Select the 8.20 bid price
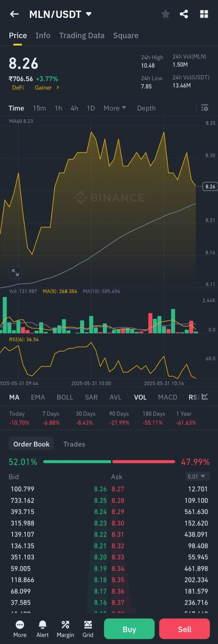Viewport: 218px width, 644px height. (100, 557)
